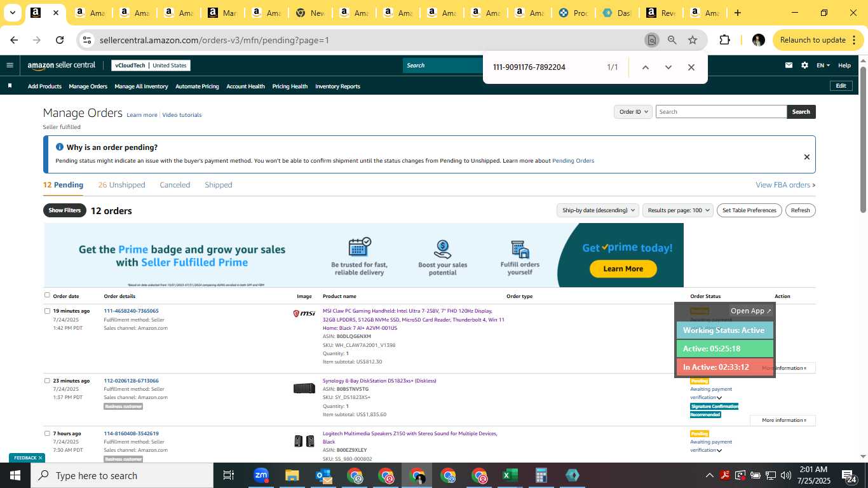
Task: Bookmark this page with the star
Action: pyautogui.click(x=693, y=40)
